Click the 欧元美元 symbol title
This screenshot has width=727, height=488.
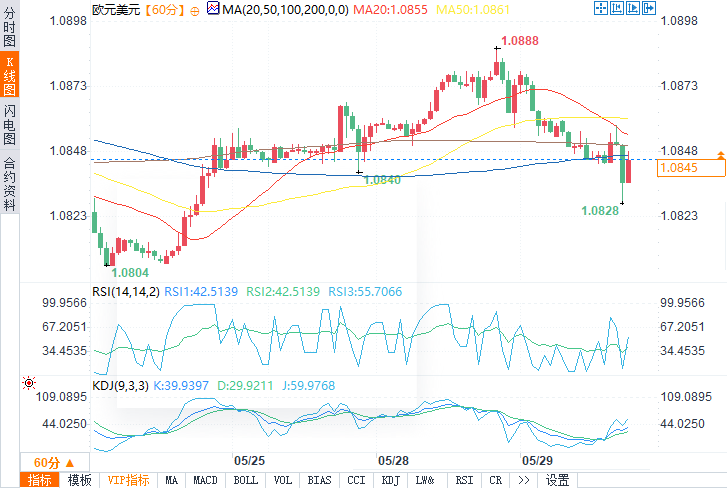coord(116,10)
